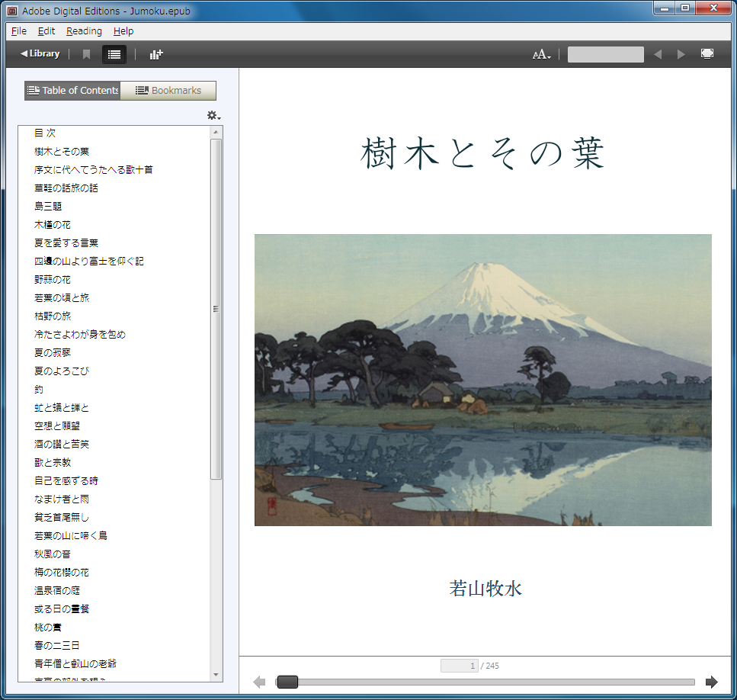Viewport: 737px width, 700px height.
Task: Toggle the navigation panel list icon
Action: coord(114,55)
